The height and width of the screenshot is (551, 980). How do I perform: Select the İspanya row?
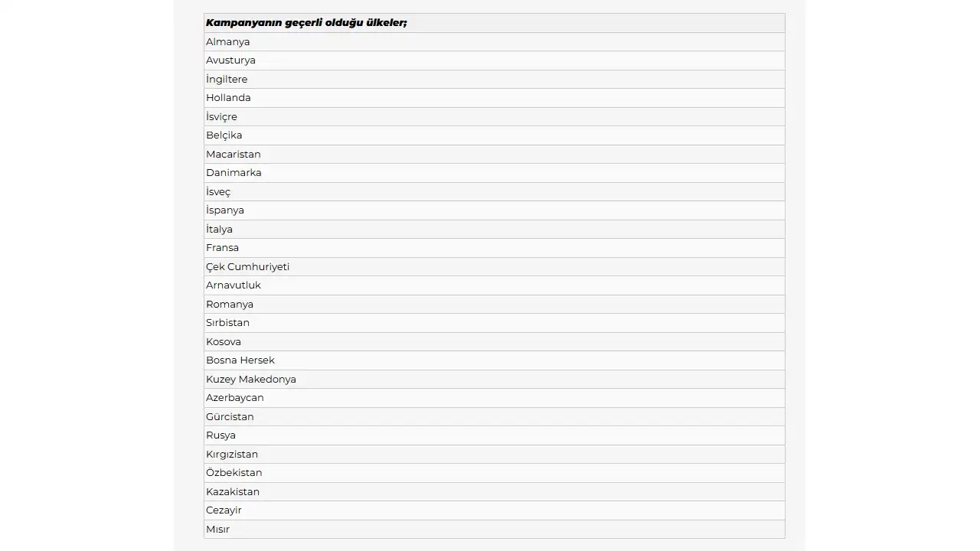point(225,210)
